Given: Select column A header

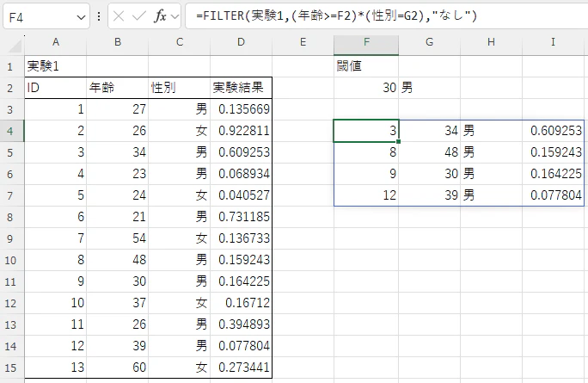Looking at the screenshot, I should [x=56, y=42].
